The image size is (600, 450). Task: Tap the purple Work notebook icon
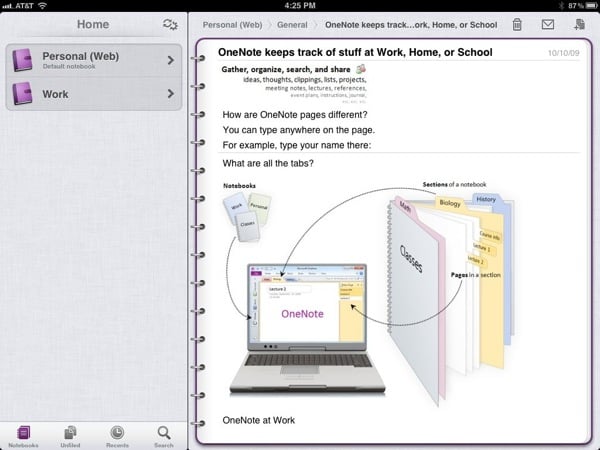coord(22,93)
